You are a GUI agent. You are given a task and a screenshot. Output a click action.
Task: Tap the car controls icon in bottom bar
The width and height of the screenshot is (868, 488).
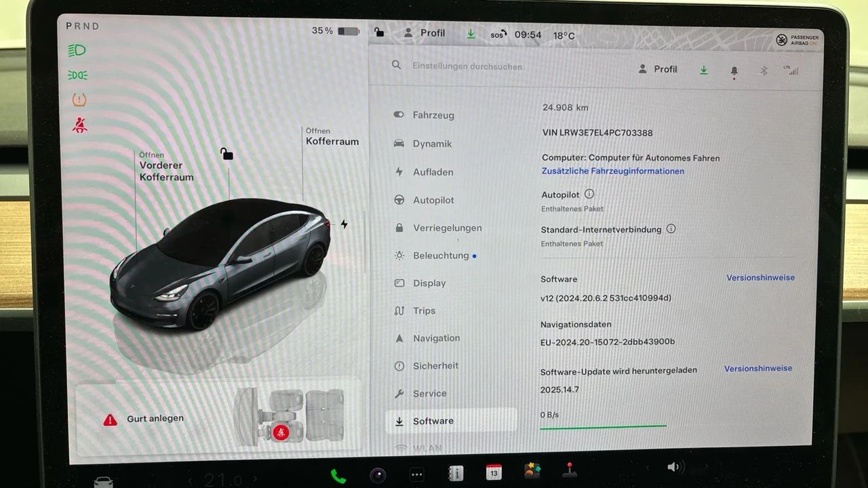(x=104, y=482)
